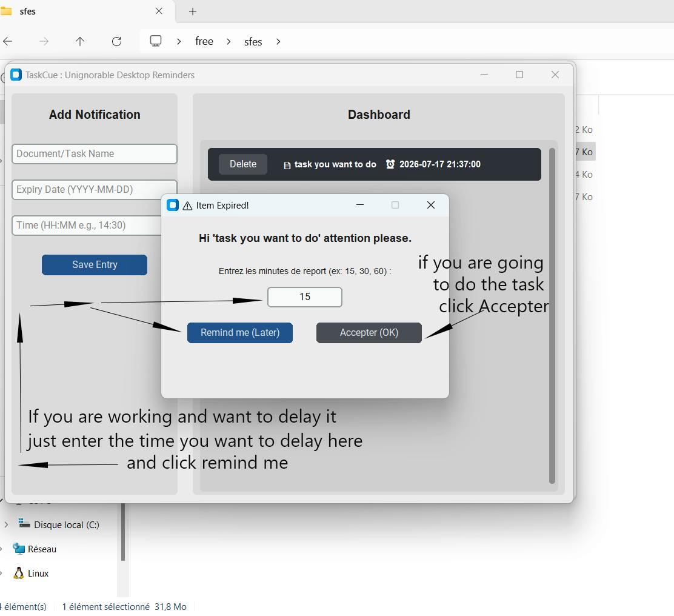Viewport: 674px width, 616px height.
Task: Expand the chevron after 'sfes' in the breadcrumb
Action: click(279, 42)
